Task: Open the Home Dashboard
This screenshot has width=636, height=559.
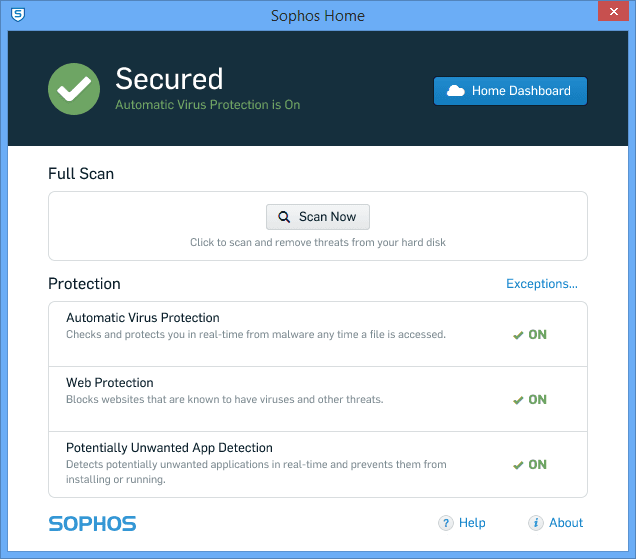Action: [x=510, y=91]
